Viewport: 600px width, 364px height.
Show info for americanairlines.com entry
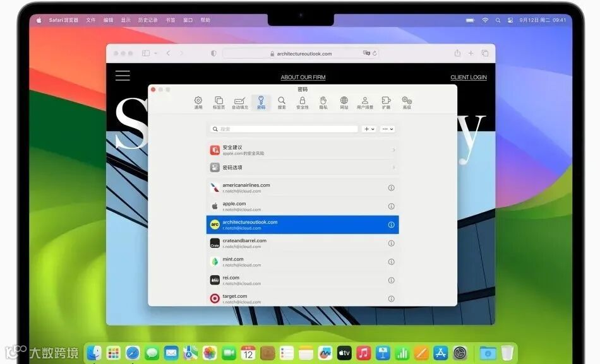tap(391, 188)
